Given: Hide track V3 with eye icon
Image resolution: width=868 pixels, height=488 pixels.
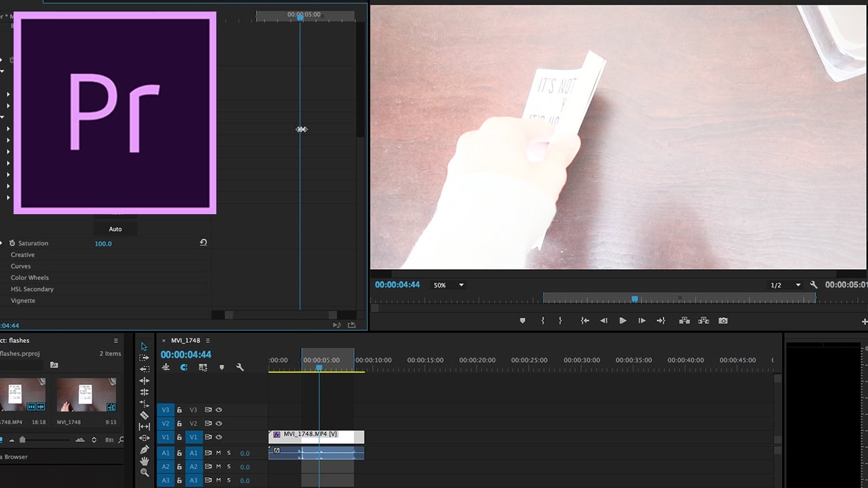Looking at the screenshot, I should click(x=219, y=409).
